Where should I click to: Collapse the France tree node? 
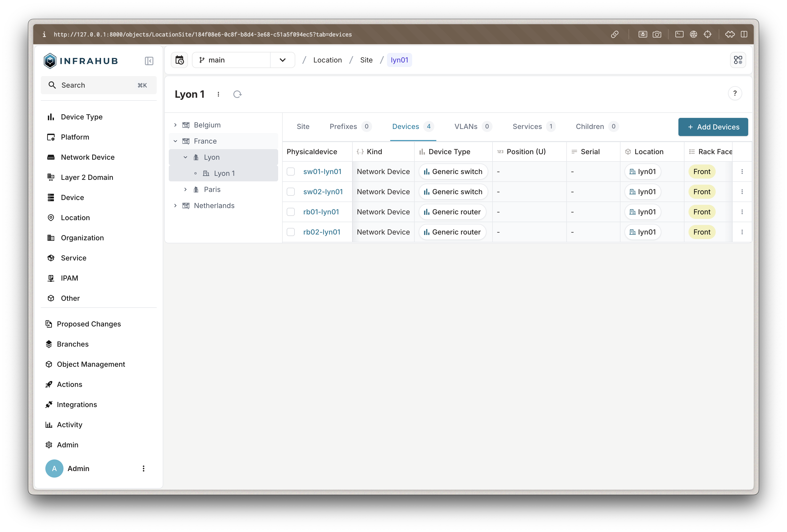[175, 141]
